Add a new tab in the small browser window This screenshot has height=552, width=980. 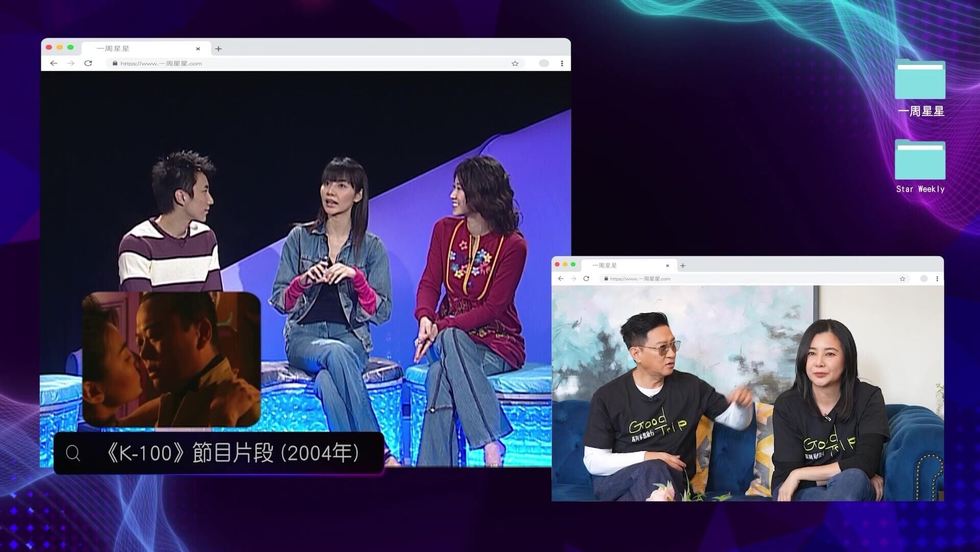click(x=683, y=266)
